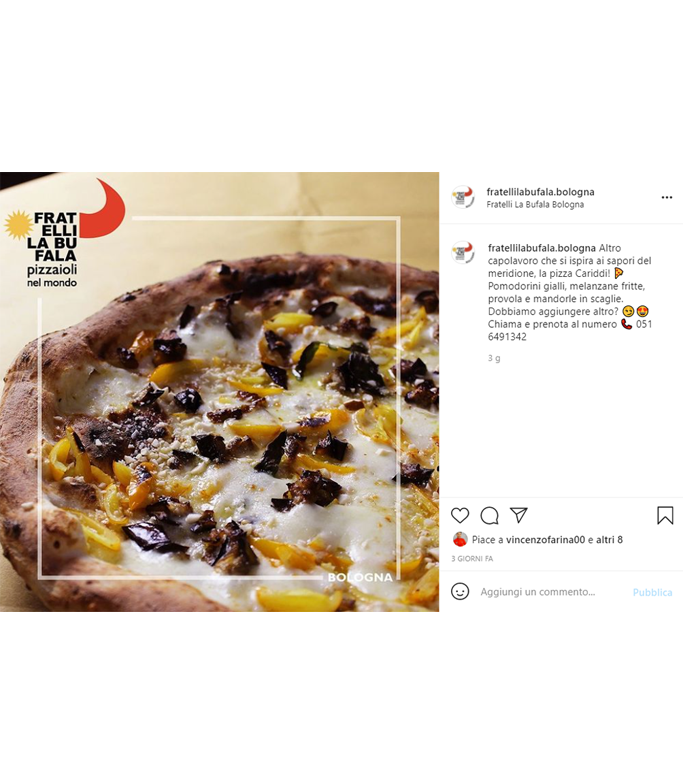Click the '3 g' caption timestamp
Screen dimensions: 683x784
point(494,358)
